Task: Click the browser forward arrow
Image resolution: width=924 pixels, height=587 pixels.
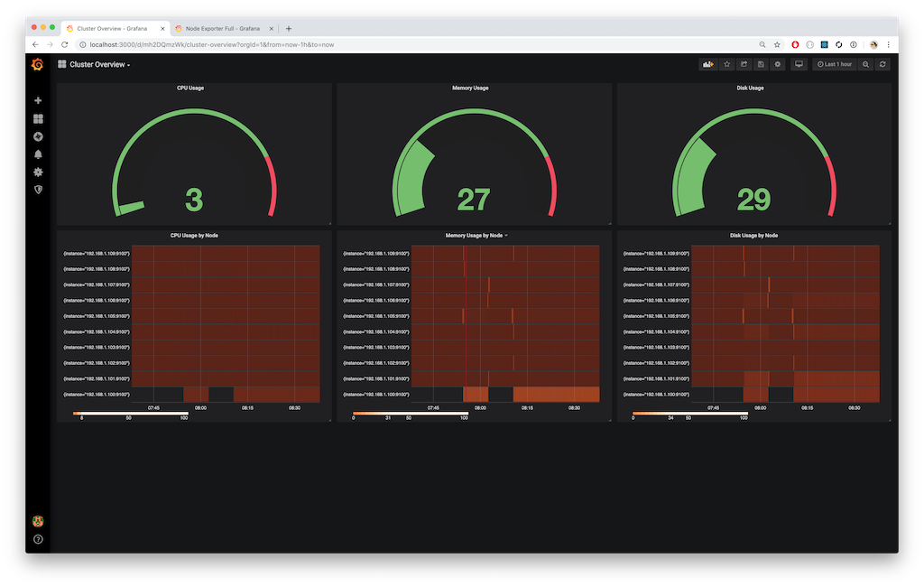Action: [51, 45]
